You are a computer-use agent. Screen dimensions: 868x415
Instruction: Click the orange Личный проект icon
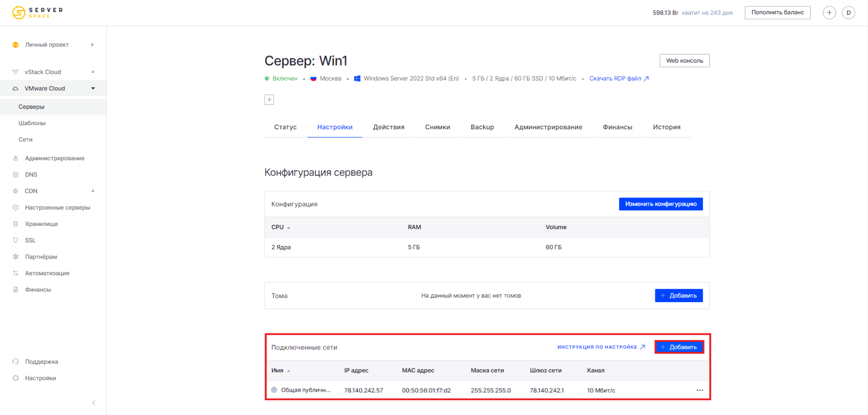15,45
